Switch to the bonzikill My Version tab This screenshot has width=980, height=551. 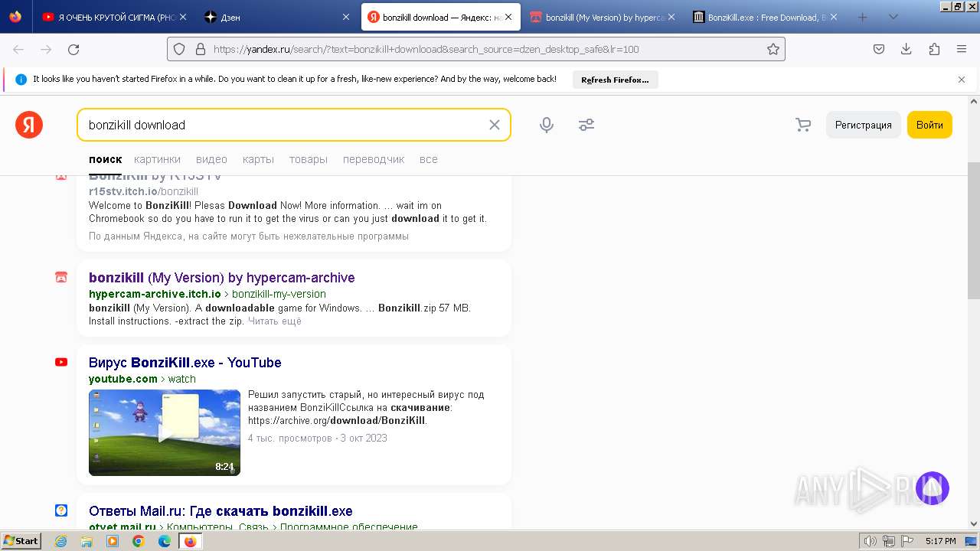602,17
